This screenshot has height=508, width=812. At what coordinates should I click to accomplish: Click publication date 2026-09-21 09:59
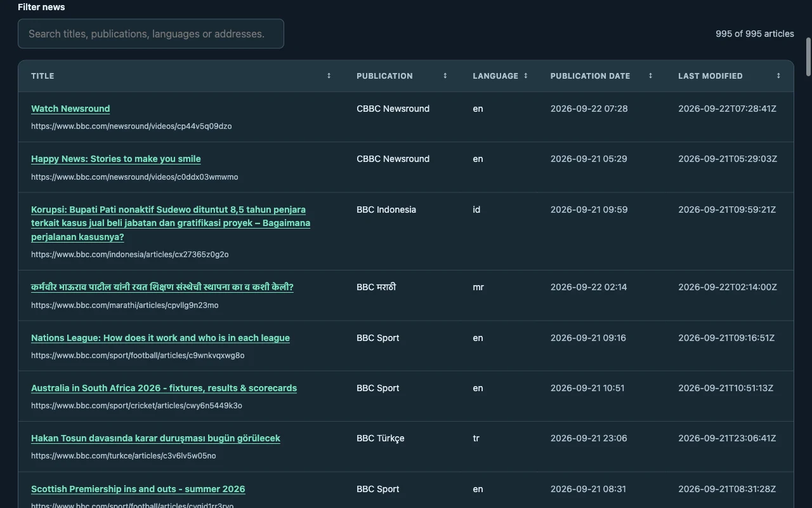coord(589,210)
